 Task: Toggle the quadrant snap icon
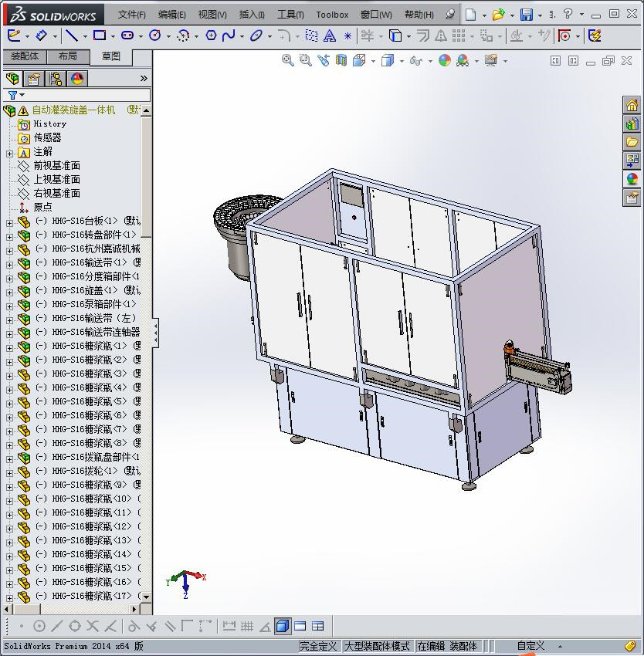(75, 626)
